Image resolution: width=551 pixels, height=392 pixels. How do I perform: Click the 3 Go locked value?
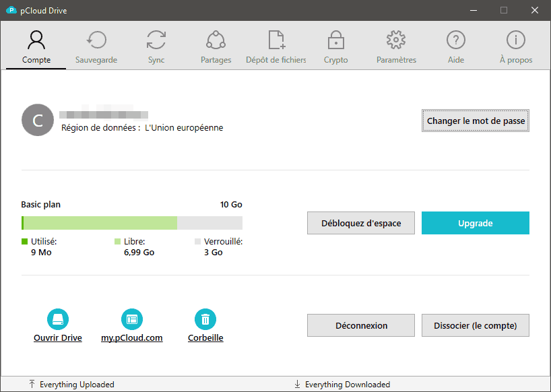(x=214, y=252)
